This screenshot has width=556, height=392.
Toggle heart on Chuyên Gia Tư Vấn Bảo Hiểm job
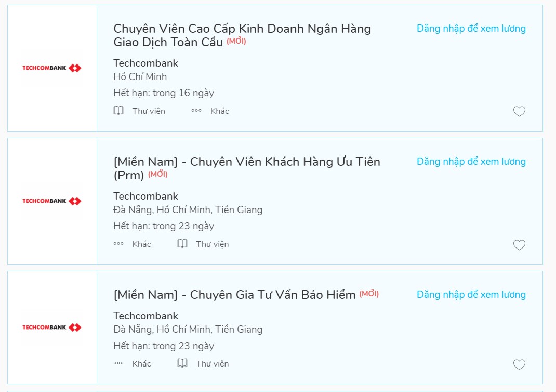coord(519,365)
